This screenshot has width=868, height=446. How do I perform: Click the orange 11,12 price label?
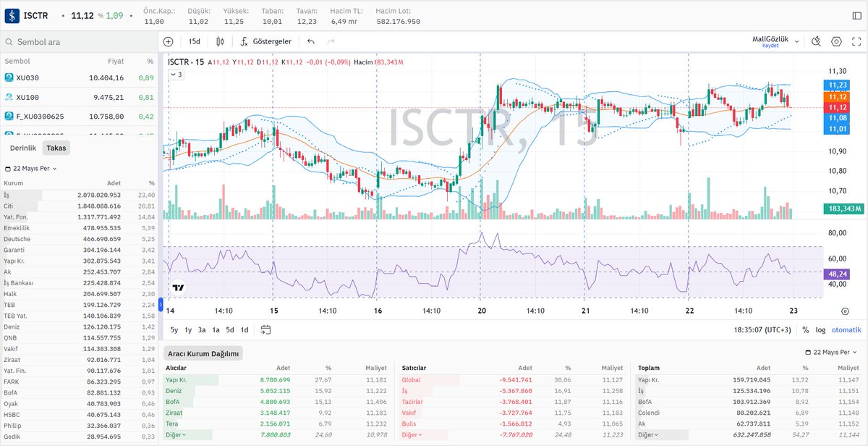tap(838, 96)
